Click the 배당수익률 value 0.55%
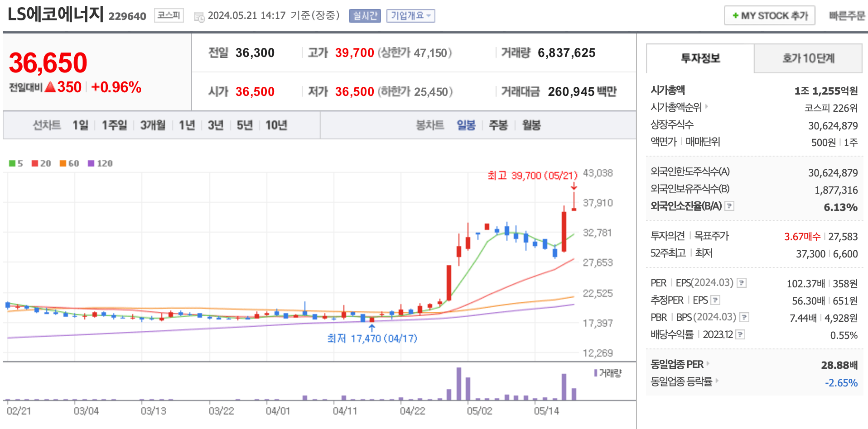 [844, 335]
